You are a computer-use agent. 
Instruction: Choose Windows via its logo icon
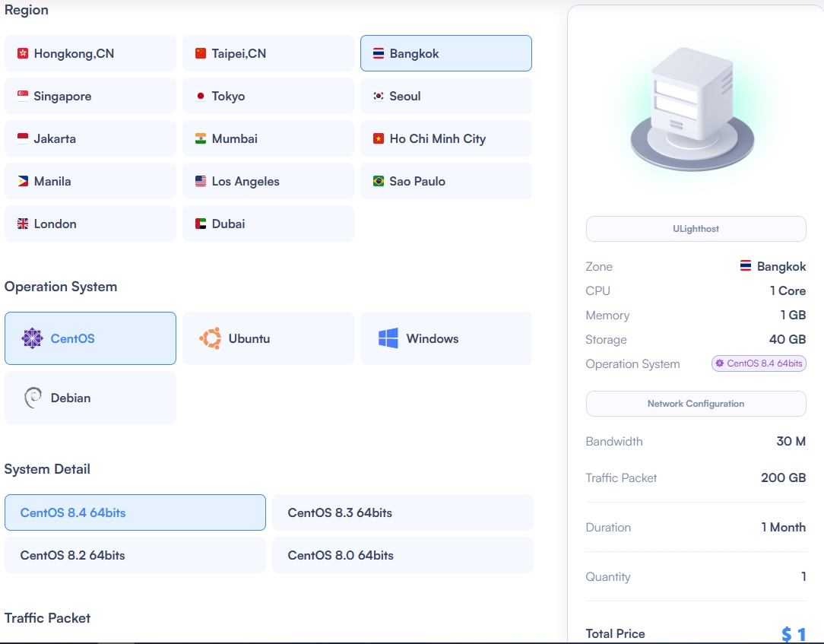[387, 338]
